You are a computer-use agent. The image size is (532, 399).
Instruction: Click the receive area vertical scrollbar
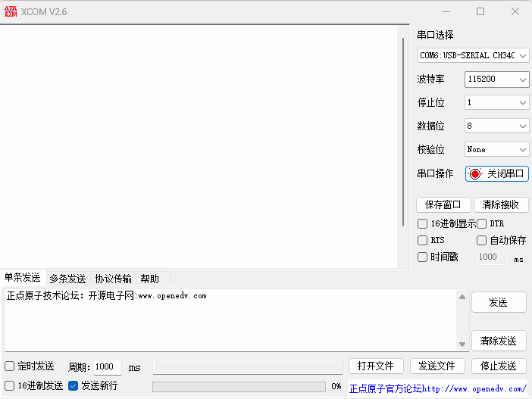click(x=403, y=132)
